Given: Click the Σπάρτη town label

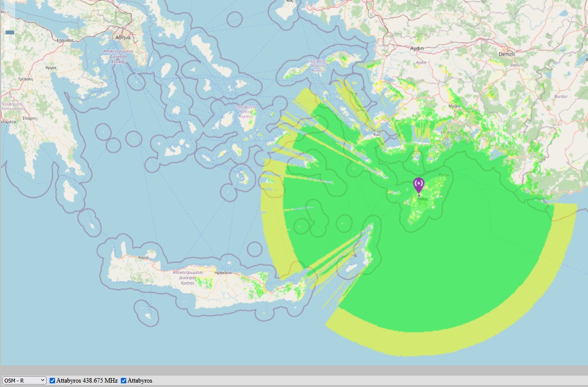Looking at the screenshot, I should 29,118.
